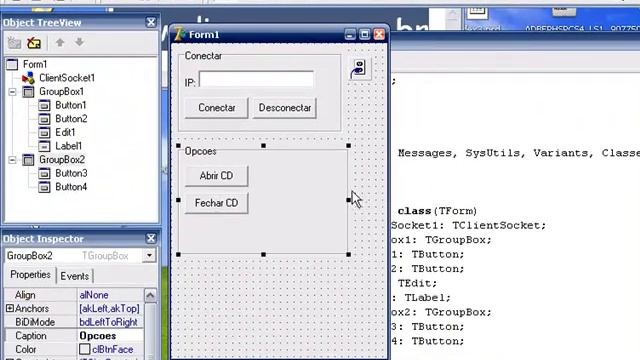
Task: Expand the Anchors property
Action: 10,308
